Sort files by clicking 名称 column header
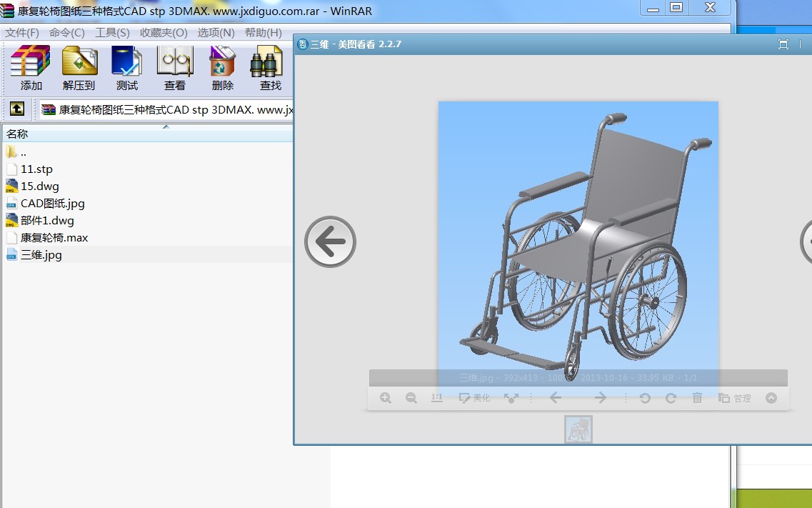 point(17,134)
